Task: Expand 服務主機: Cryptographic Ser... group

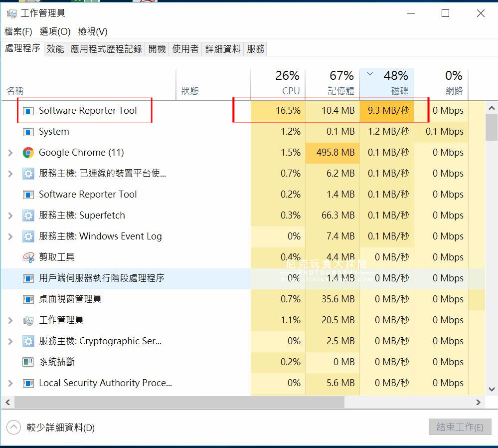Action: tap(10, 341)
